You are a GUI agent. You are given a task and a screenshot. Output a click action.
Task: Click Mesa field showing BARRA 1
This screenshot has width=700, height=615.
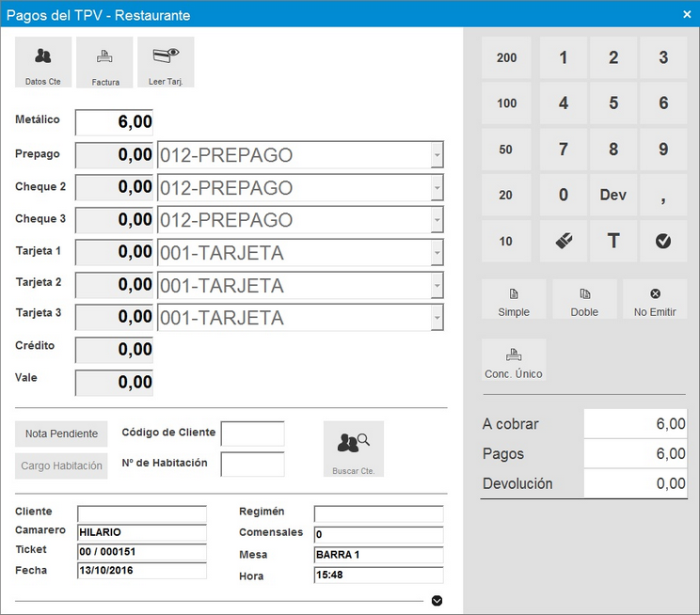pyautogui.click(x=378, y=555)
